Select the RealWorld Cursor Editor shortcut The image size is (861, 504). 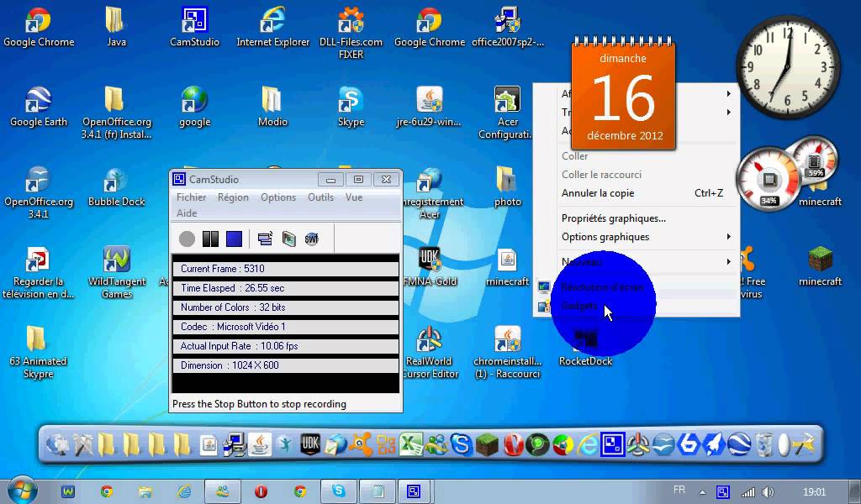pyautogui.click(x=430, y=353)
